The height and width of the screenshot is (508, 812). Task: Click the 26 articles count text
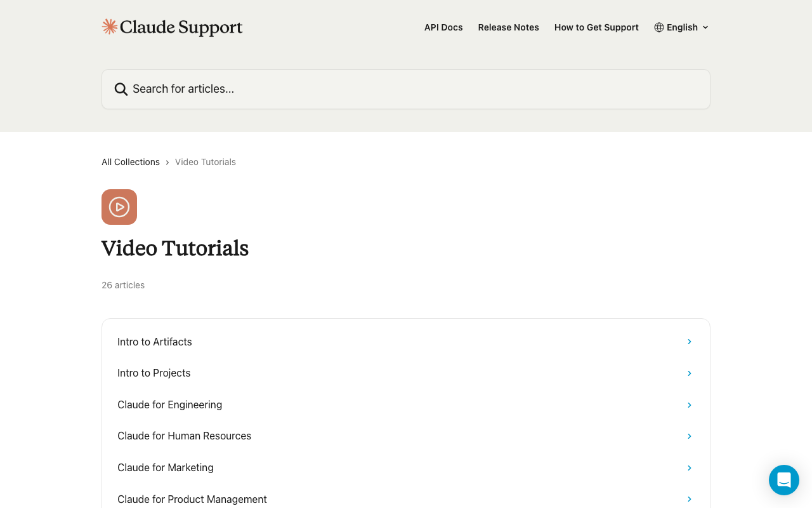[x=123, y=285]
